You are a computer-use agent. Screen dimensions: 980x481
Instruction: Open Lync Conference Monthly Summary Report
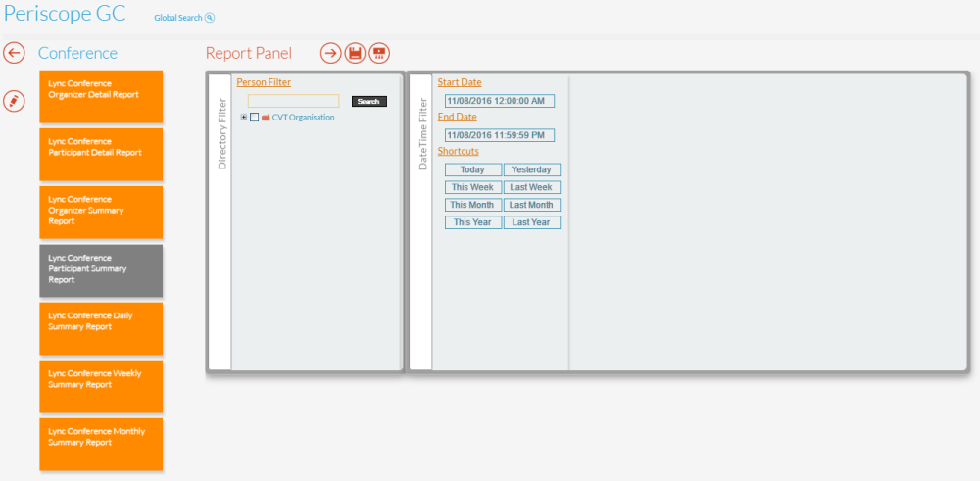click(101, 444)
